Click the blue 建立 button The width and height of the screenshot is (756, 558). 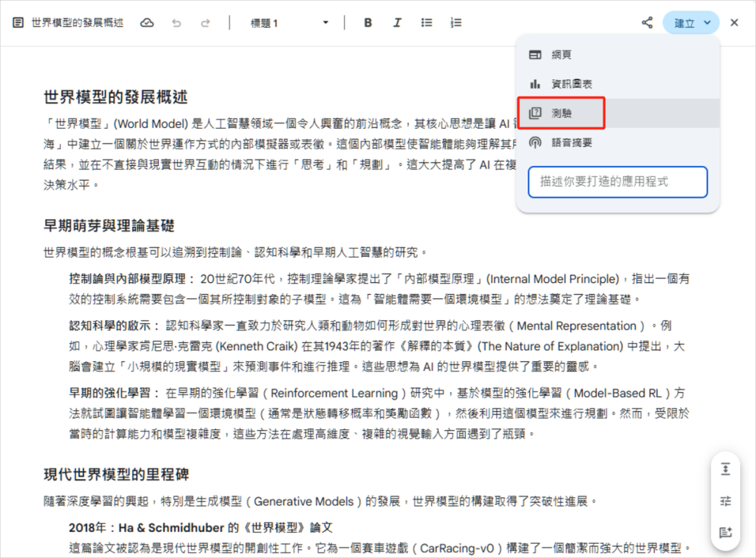click(x=685, y=22)
